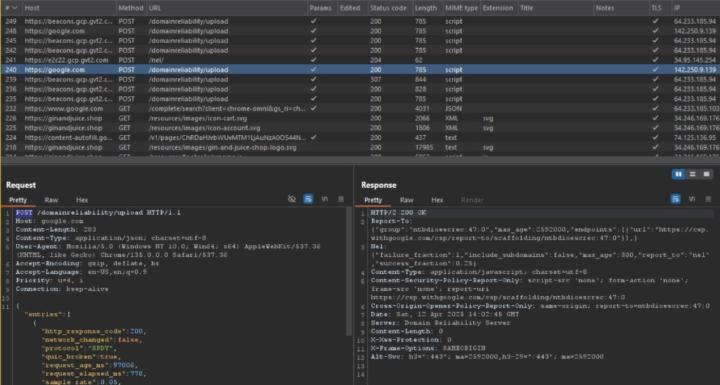This screenshot has width=720, height=385.
Task: Select the row with host e2c22.gcp.gvt2.com
Action: click(360, 60)
